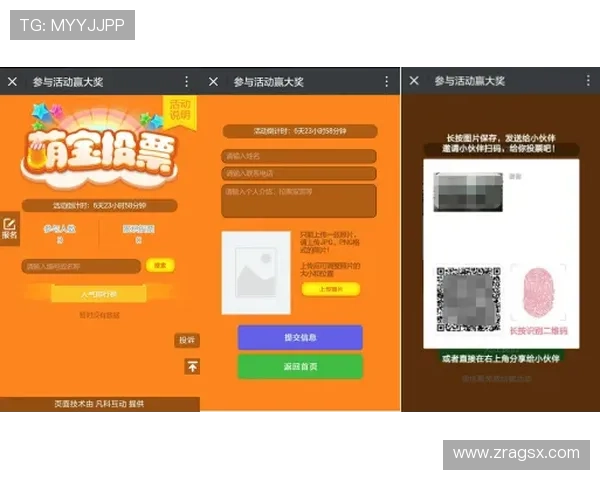Focus the personal introduction text area
600x480 pixels.
pyautogui.click(x=299, y=201)
